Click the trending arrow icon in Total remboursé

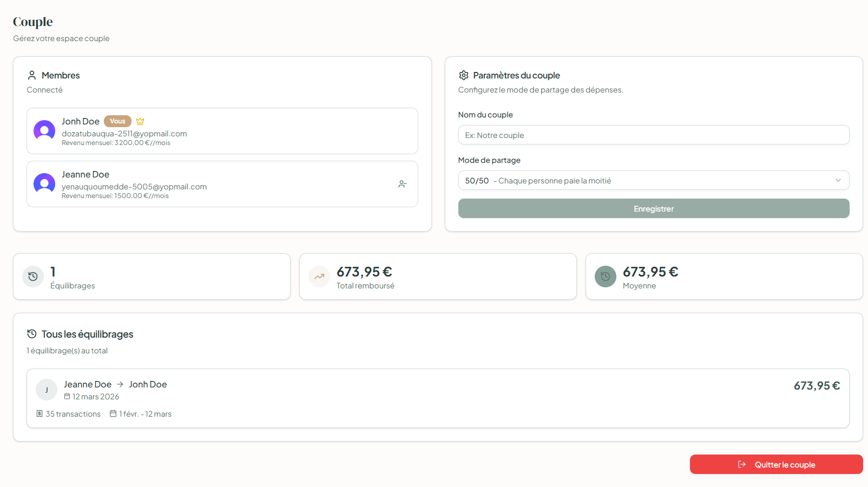click(x=319, y=277)
